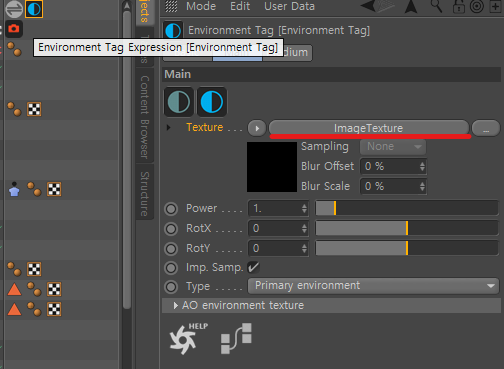Open new attribute manager plus icon
The image size is (504, 369).
(x=496, y=7)
